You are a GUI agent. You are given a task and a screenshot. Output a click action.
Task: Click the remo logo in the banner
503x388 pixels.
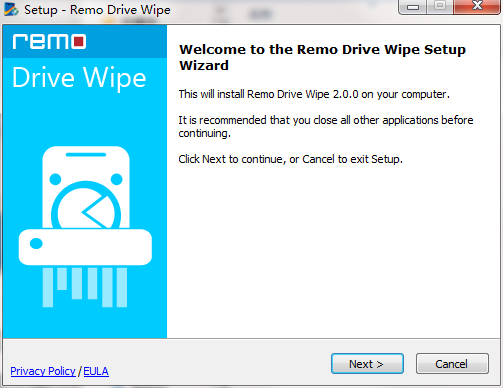[x=49, y=41]
